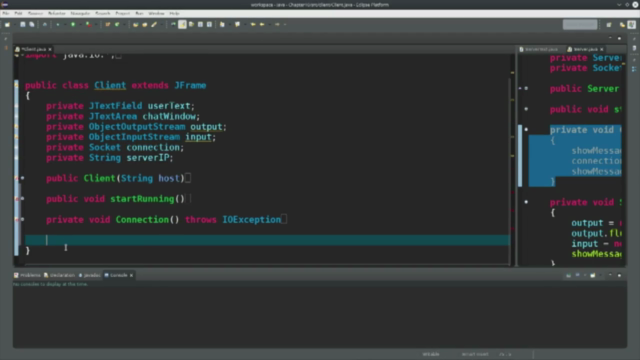The height and width of the screenshot is (360, 640).
Task: Open the New Java Class dropdown arrow
Action: point(124,24)
